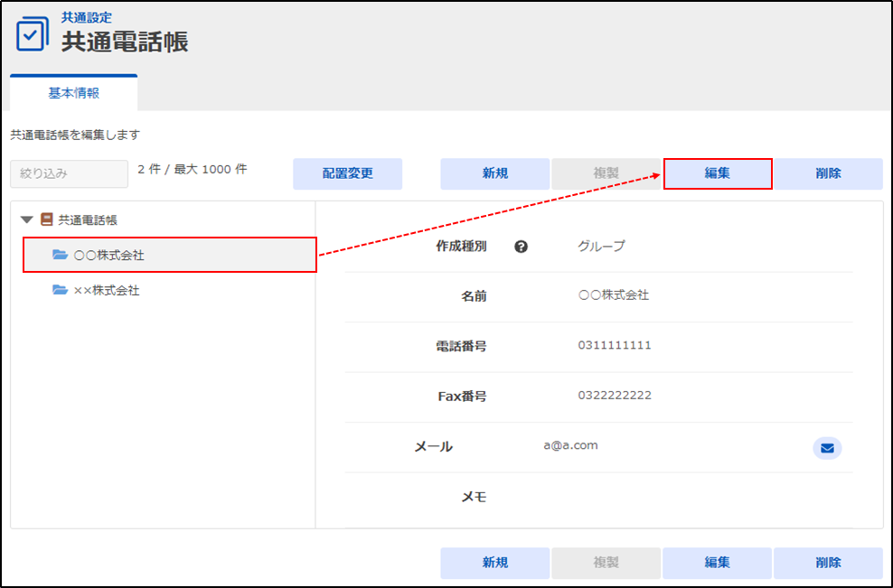Switch to the 基本情報 tab
Screen dimensions: 893x588
click(73, 93)
